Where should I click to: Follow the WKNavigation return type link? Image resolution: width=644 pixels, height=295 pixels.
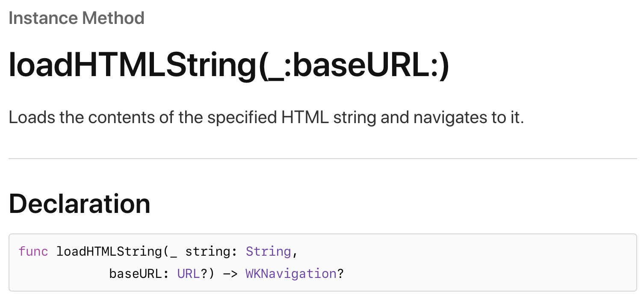291,274
